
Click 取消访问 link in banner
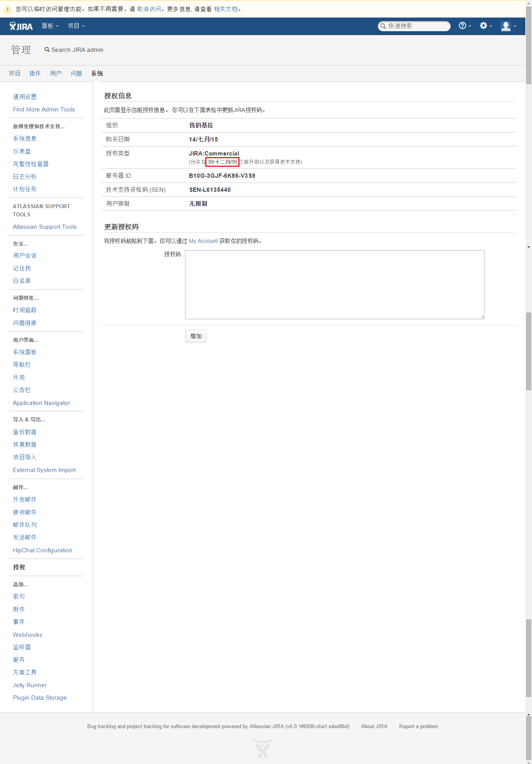click(149, 9)
